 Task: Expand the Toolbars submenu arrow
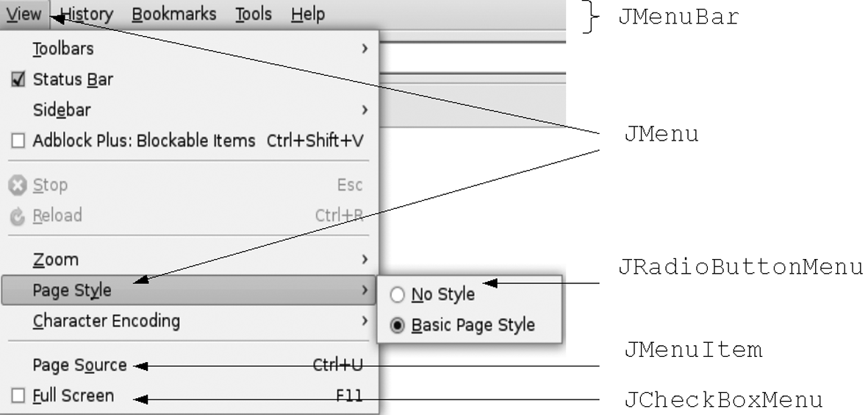tap(365, 49)
